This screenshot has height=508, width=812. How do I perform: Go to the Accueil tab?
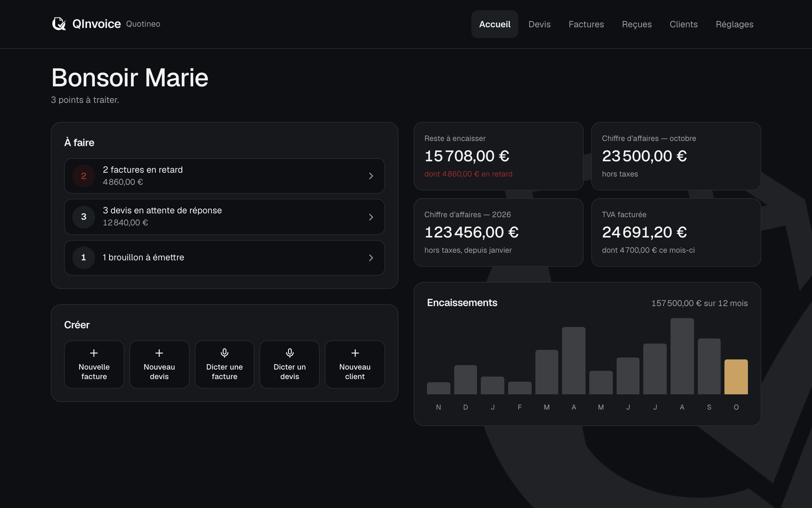tap(494, 24)
